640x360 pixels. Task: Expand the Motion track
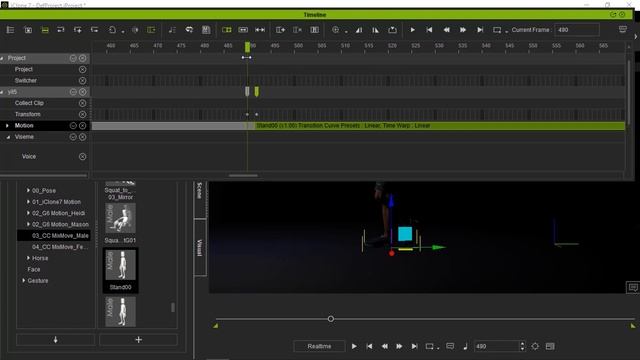[x=7, y=126]
